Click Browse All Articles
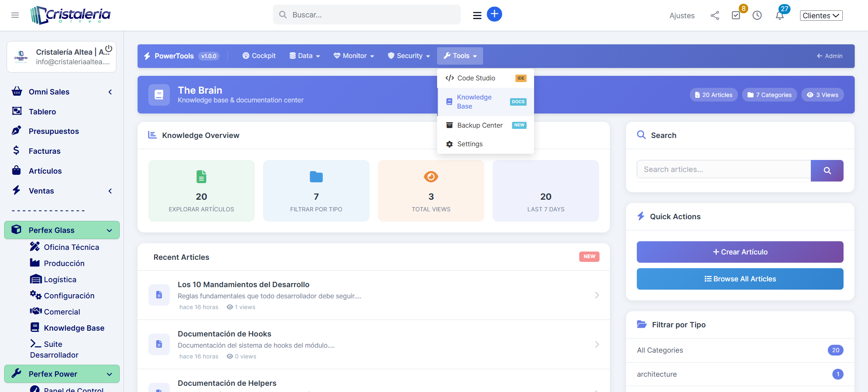The image size is (868, 392). tap(740, 278)
